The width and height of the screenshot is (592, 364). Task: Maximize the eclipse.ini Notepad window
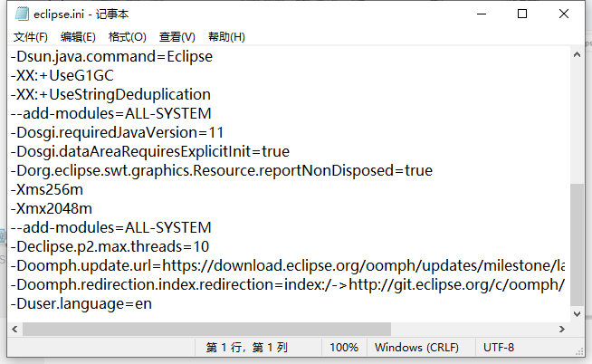coord(522,14)
